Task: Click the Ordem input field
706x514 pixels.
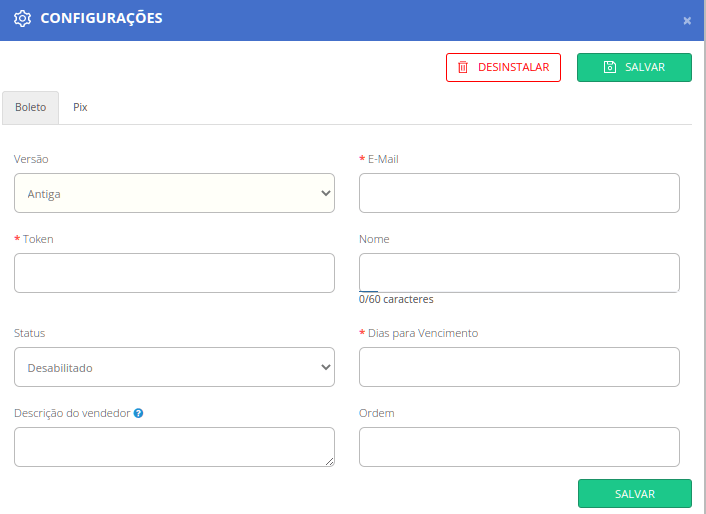Action: coord(519,447)
